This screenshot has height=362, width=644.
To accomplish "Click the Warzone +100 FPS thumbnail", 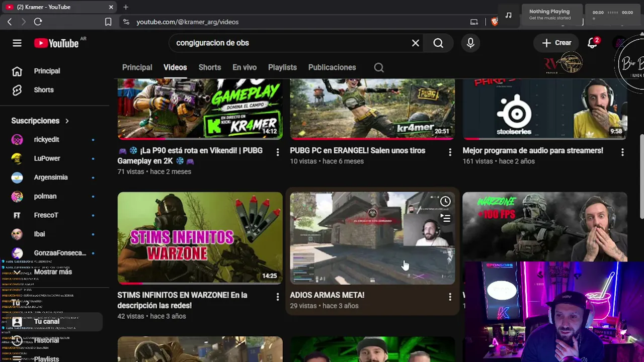I will (545, 226).
